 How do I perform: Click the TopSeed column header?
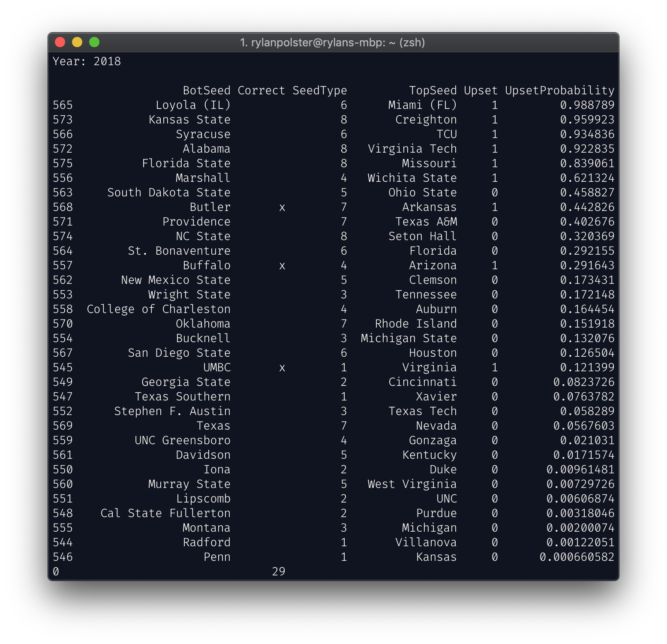tap(433, 90)
